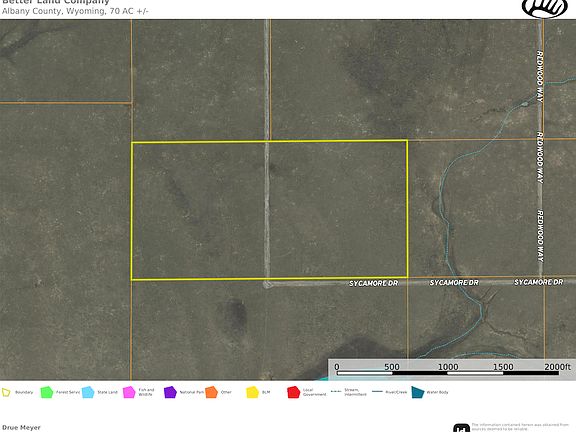
Task: Click the 500 mark on scale bar
Action: point(392,367)
